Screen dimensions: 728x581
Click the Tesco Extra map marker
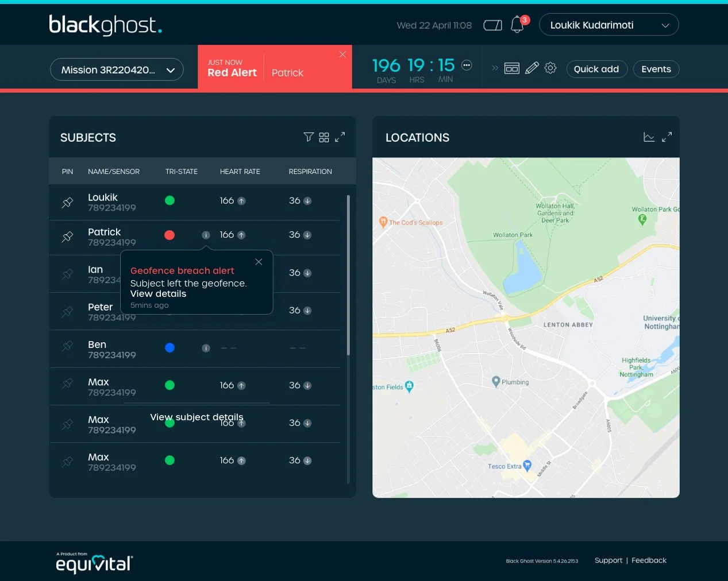(x=527, y=466)
